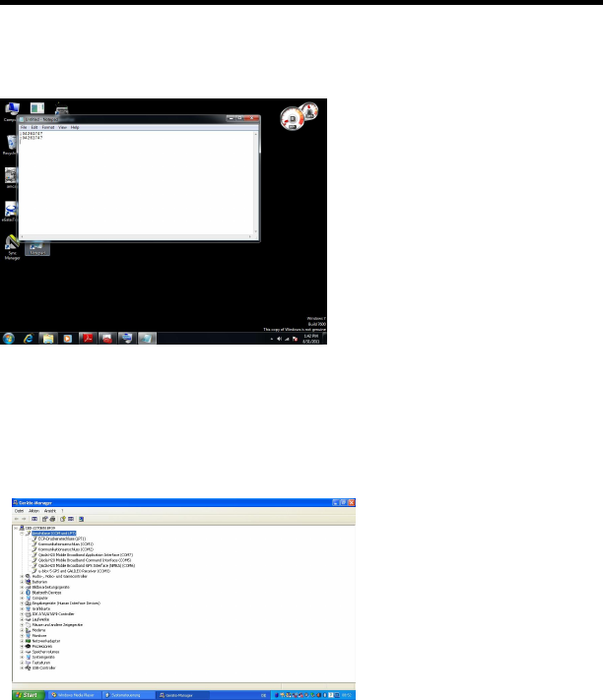
Task: Switch to Notepad via its taskbar icon
Action: pyautogui.click(x=147, y=339)
